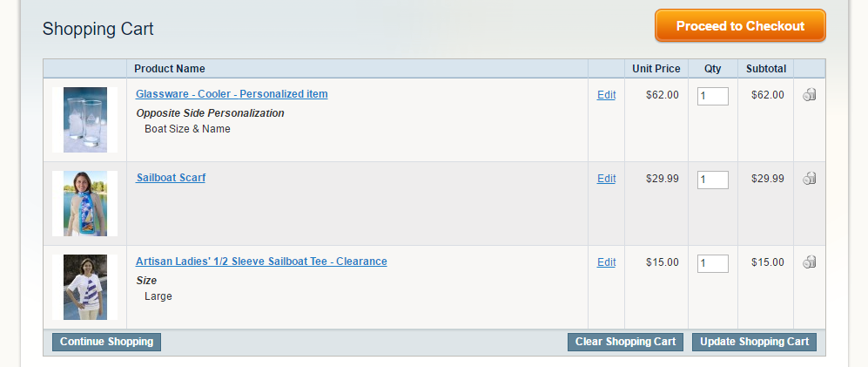The width and height of the screenshot is (868, 367).
Task: Delete Artisan Ladies' Tee using trash icon
Action: click(x=809, y=262)
